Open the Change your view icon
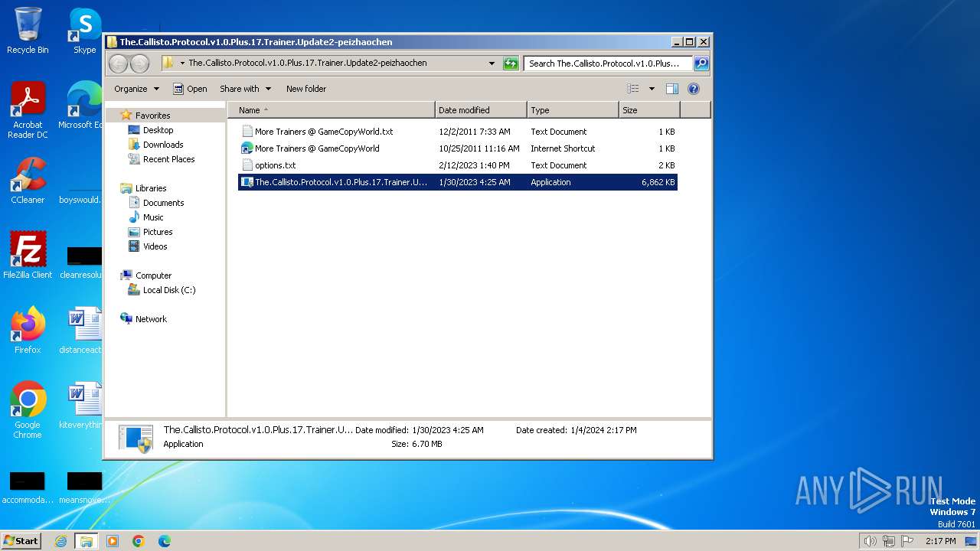Image resolution: width=980 pixels, height=551 pixels. click(x=632, y=89)
